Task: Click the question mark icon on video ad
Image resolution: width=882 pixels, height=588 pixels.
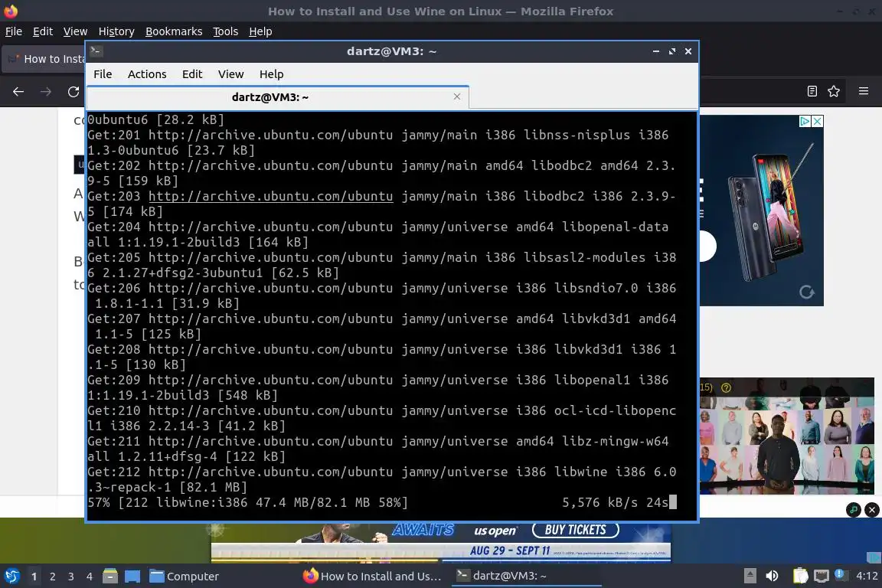Action: (726, 387)
